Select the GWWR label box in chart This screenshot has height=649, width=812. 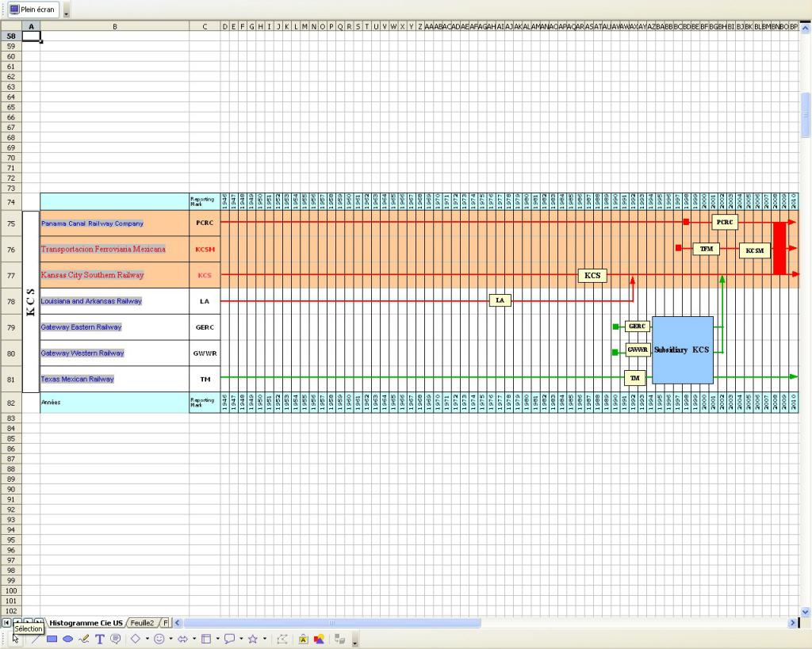[638, 350]
